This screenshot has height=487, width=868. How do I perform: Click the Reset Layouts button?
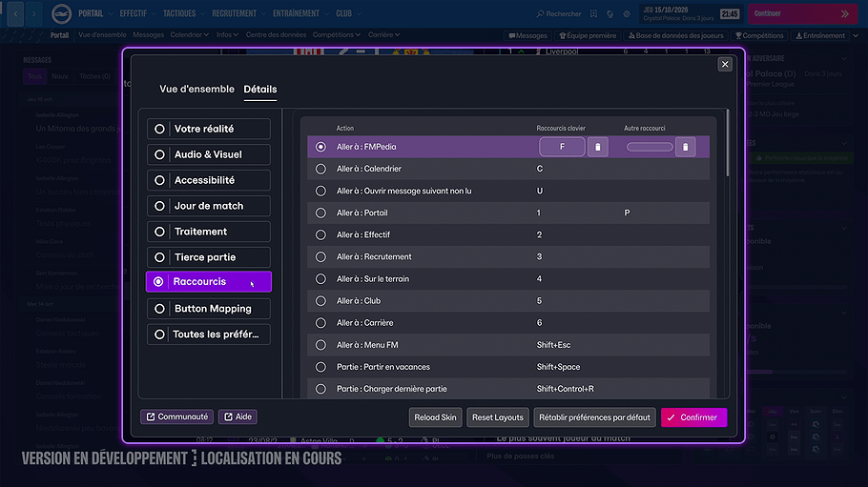(x=498, y=417)
